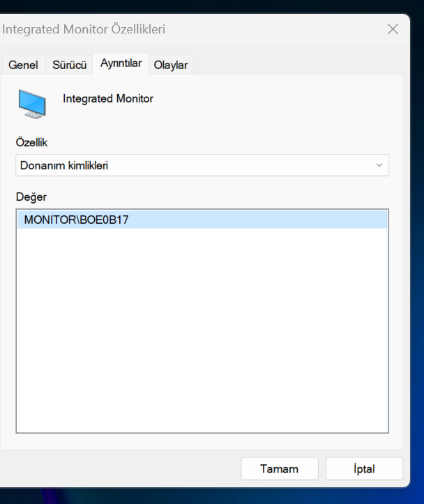Open the Özellik dropdown showing Donanım kimlikleri
Screen dimensions: 424x504
[x=202, y=165]
